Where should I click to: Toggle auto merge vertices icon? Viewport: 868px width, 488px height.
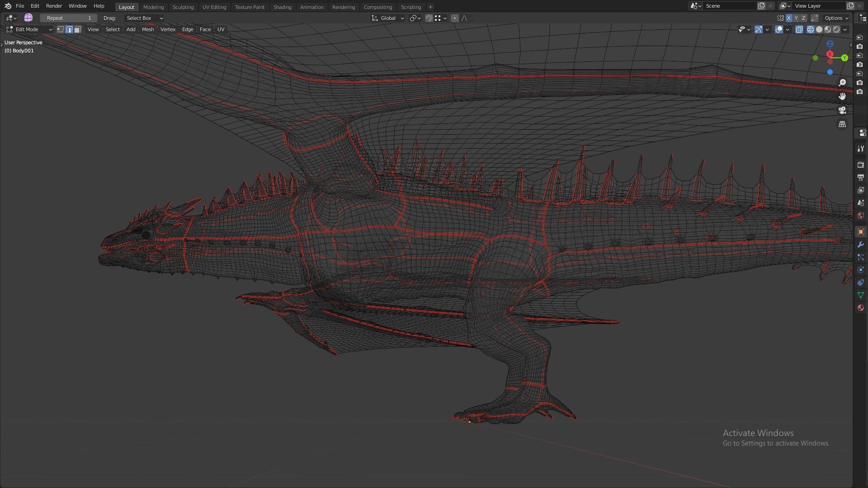pyautogui.click(x=815, y=18)
